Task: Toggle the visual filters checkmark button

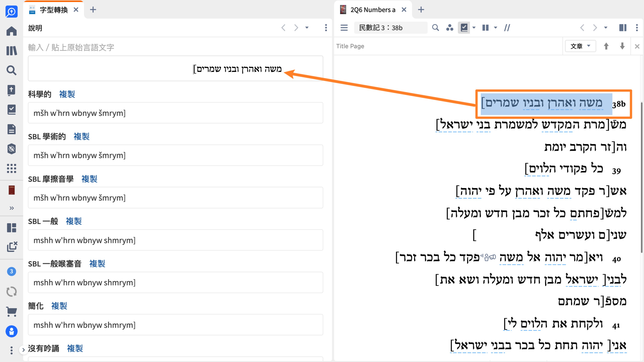Action: pyautogui.click(x=464, y=28)
